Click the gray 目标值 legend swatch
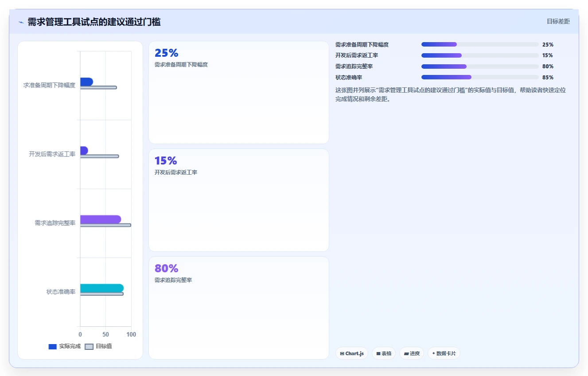 [89, 346]
